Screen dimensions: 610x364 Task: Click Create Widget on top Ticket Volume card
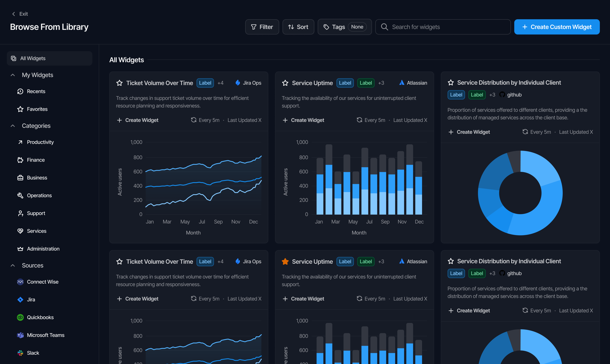(138, 120)
